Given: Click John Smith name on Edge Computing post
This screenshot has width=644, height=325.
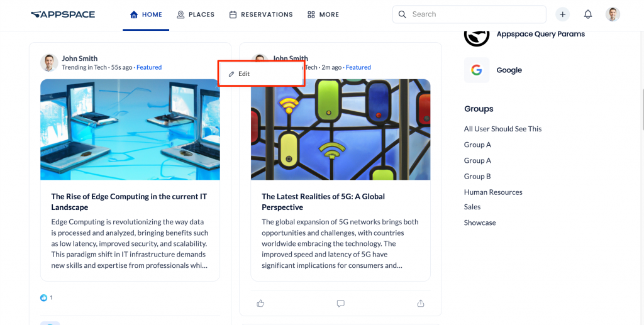Looking at the screenshot, I should click(x=80, y=58).
